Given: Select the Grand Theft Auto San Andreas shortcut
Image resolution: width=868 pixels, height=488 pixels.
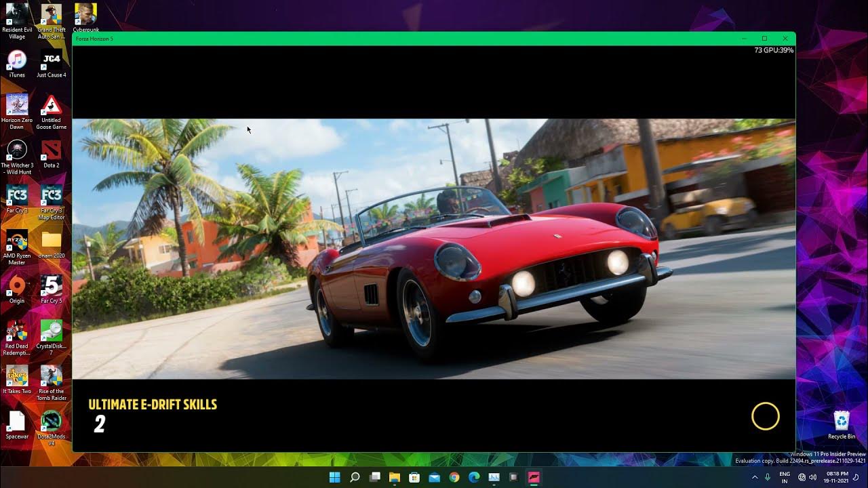Looking at the screenshot, I should click(52, 21).
